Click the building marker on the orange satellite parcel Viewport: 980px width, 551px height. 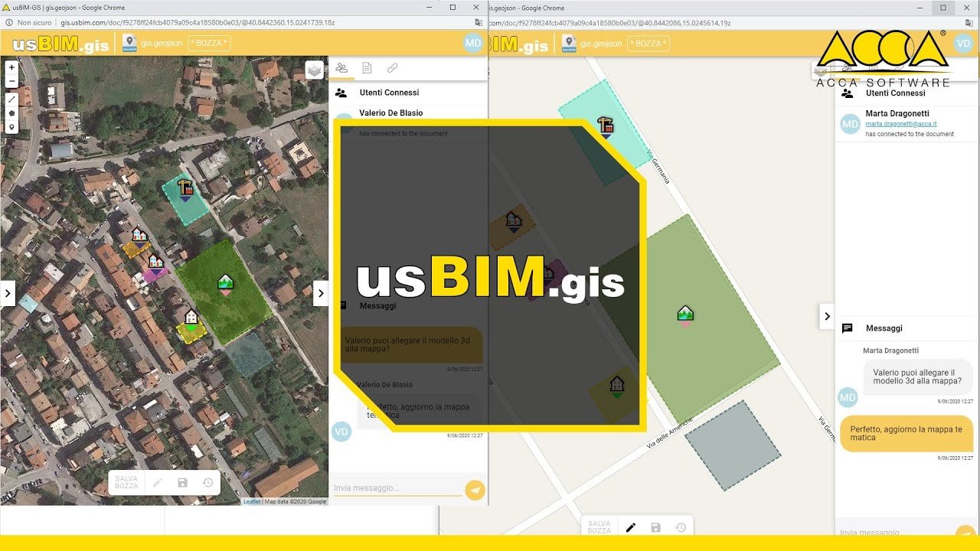[139, 235]
